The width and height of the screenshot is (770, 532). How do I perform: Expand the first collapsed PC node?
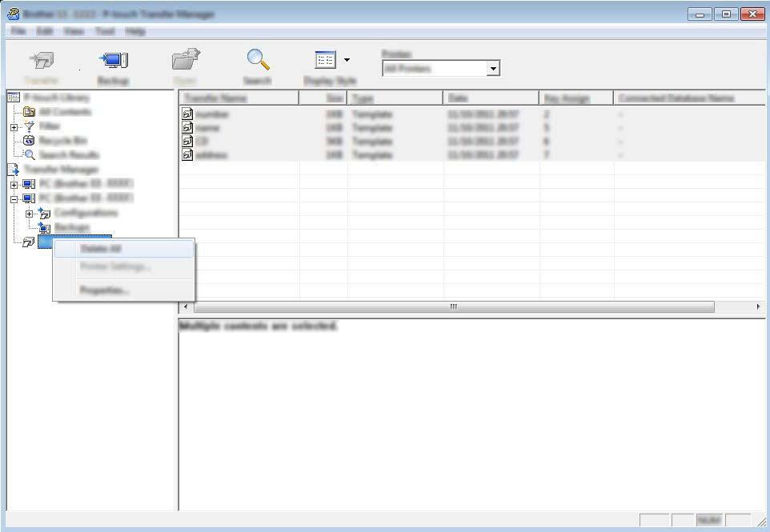click(14, 185)
